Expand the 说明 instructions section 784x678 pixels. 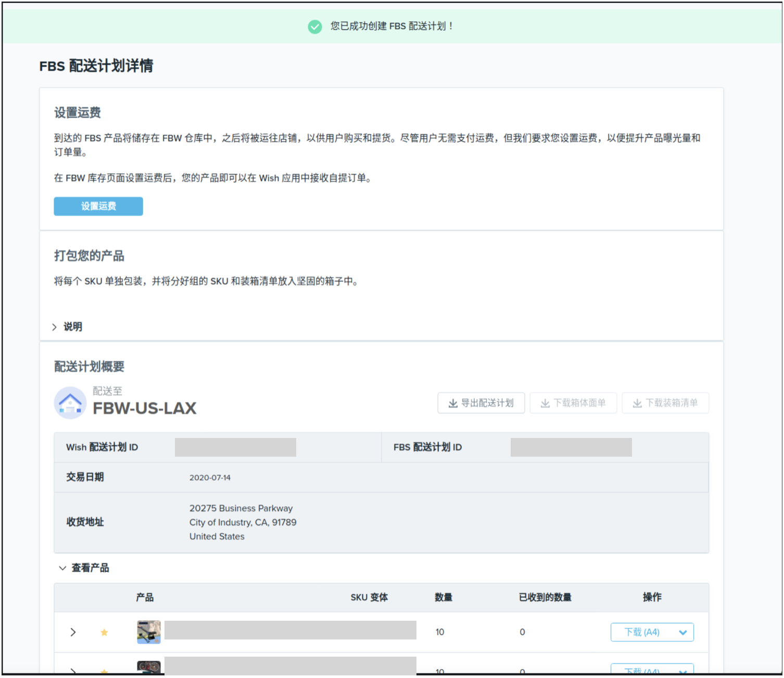click(67, 327)
